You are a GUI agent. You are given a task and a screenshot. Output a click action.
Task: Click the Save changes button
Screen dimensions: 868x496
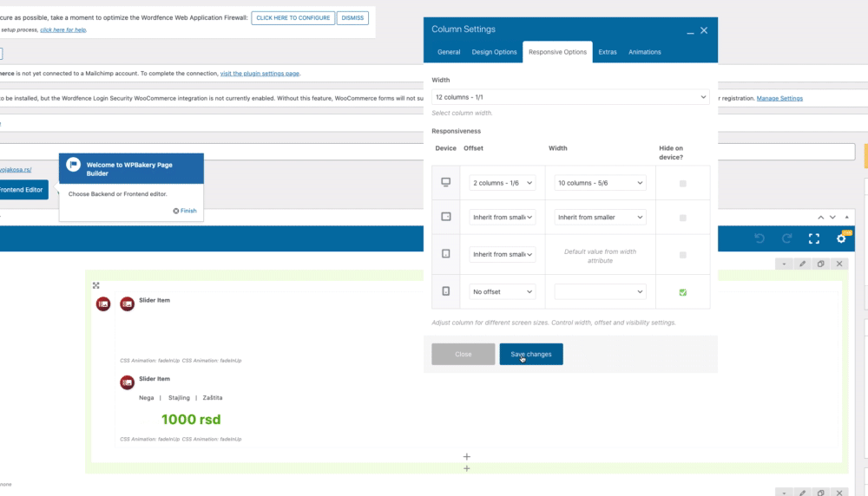[531, 354]
